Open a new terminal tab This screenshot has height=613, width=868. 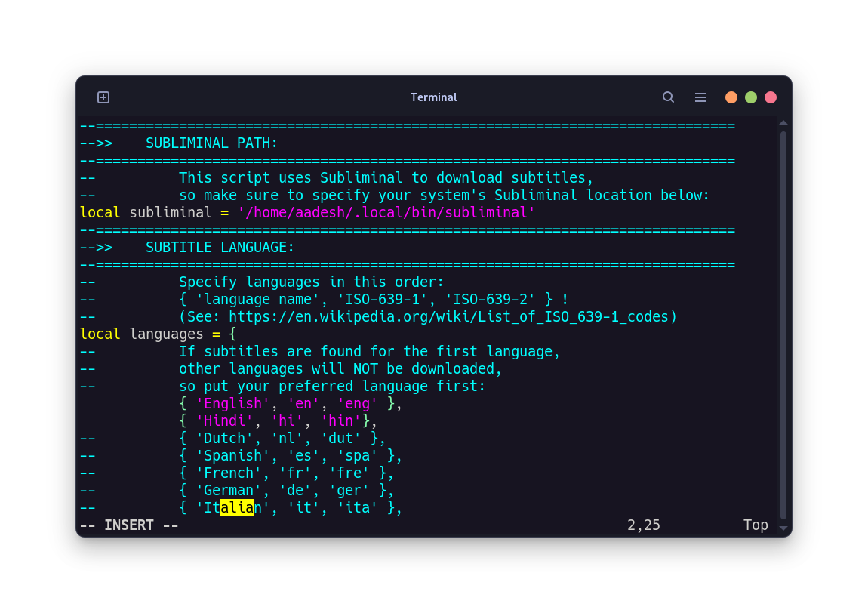click(x=103, y=97)
